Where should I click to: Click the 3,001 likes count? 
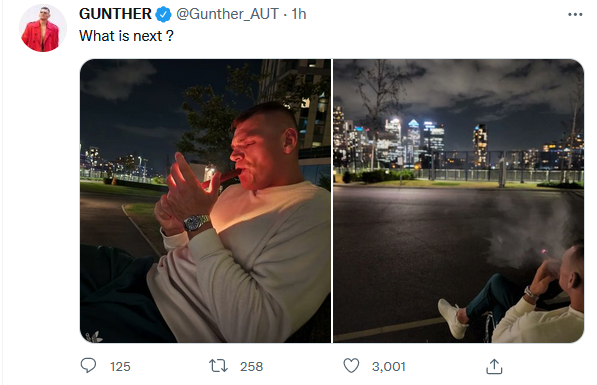pyautogui.click(x=389, y=366)
